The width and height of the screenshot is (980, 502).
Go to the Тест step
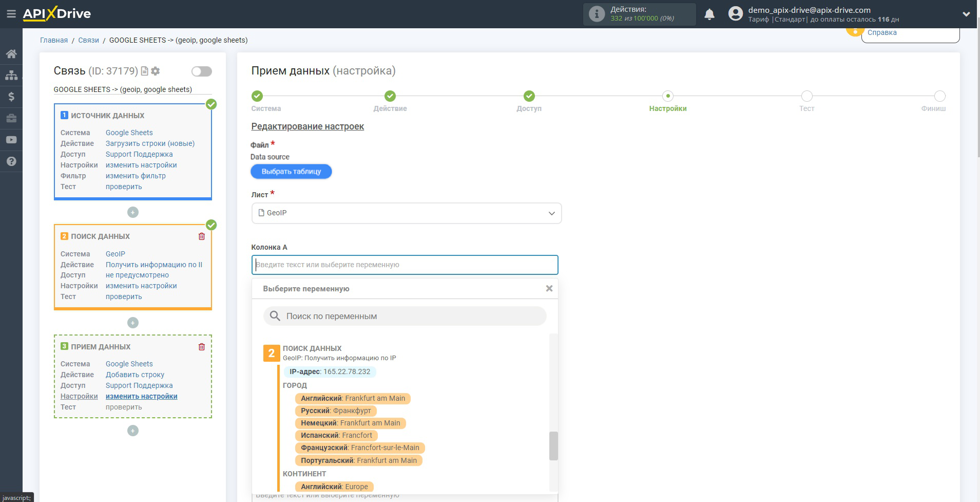click(x=807, y=96)
